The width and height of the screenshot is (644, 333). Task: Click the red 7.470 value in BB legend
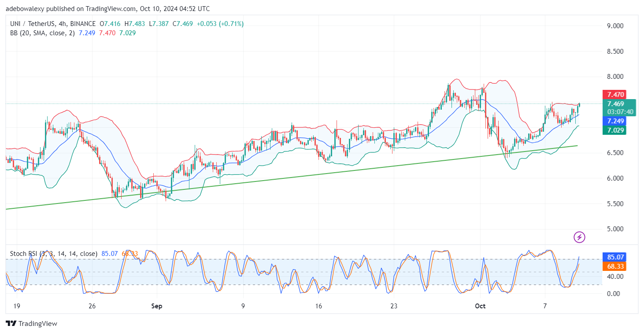(x=107, y=33)
